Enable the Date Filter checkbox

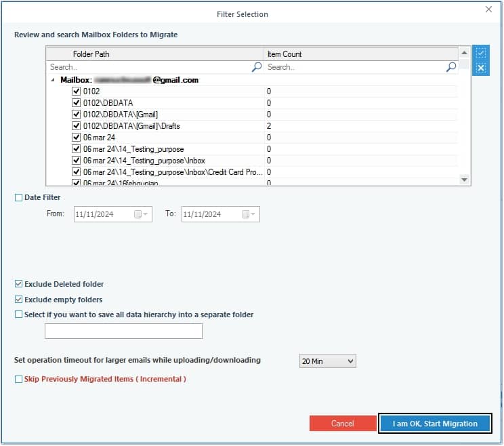(19, 197)
